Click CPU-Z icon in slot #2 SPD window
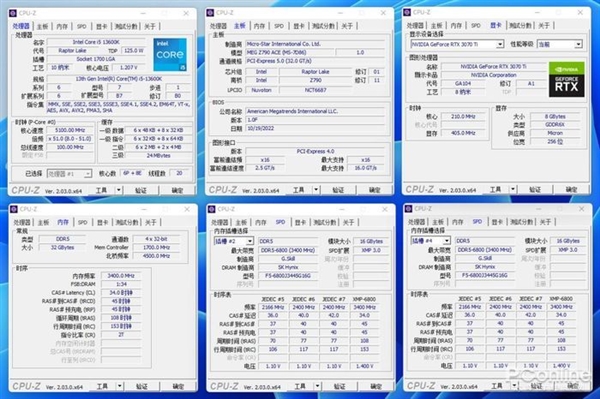 pos(212,209)
